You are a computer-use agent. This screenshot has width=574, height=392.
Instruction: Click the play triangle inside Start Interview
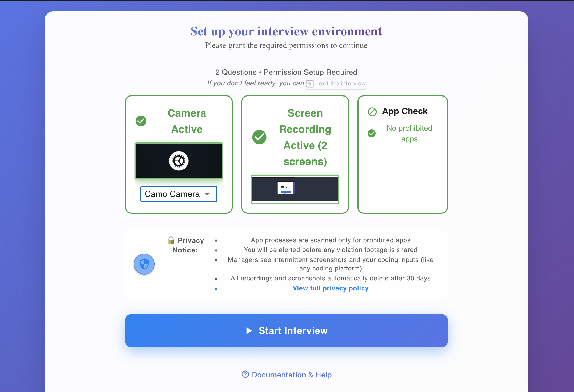249,331
